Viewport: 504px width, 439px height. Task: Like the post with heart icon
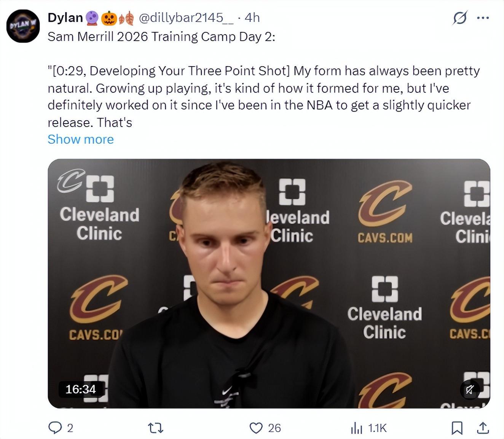point(256,428)
